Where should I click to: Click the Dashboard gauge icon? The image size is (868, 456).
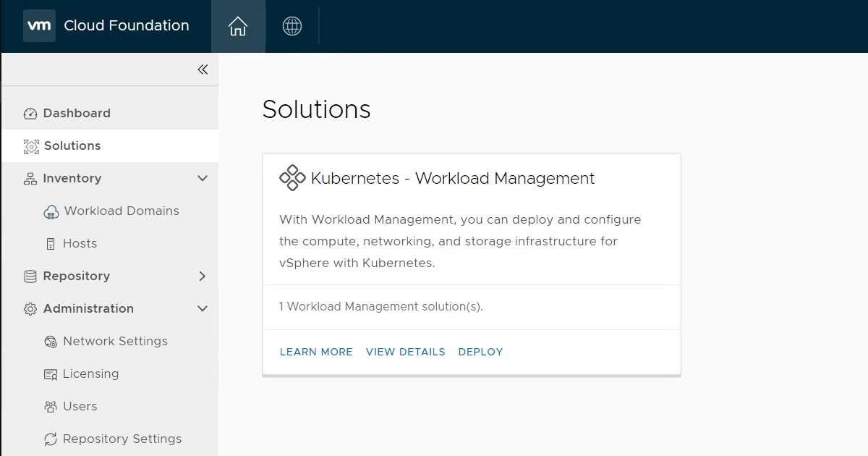(x=30, y=114)
